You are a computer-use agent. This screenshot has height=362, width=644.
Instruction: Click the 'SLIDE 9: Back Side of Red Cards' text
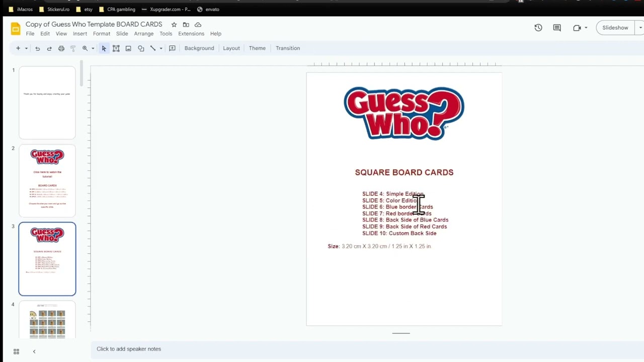(x=405, y=226)
